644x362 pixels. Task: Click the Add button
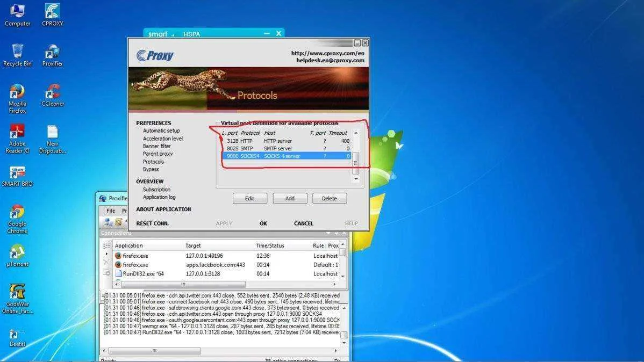(x=290, y=198)
